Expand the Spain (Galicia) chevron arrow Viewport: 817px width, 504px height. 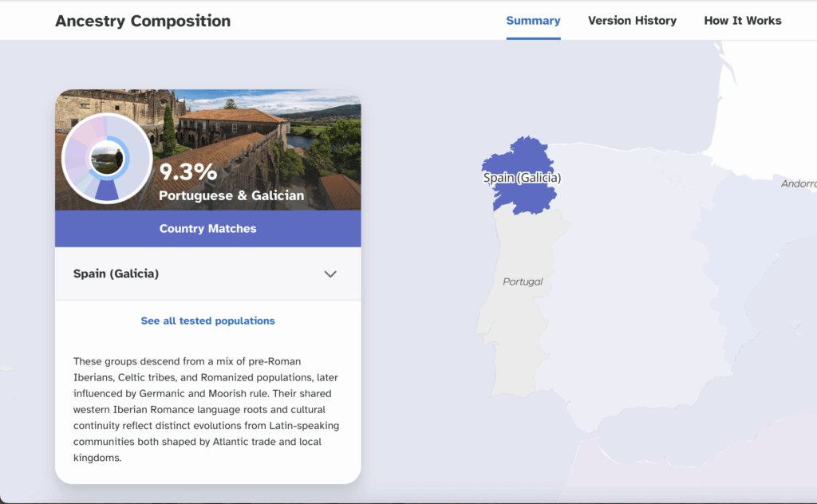click(330, 274)
